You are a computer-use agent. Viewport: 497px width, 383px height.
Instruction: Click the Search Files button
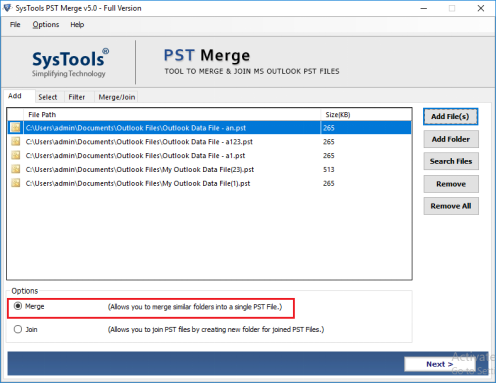(x=451, y=161)
